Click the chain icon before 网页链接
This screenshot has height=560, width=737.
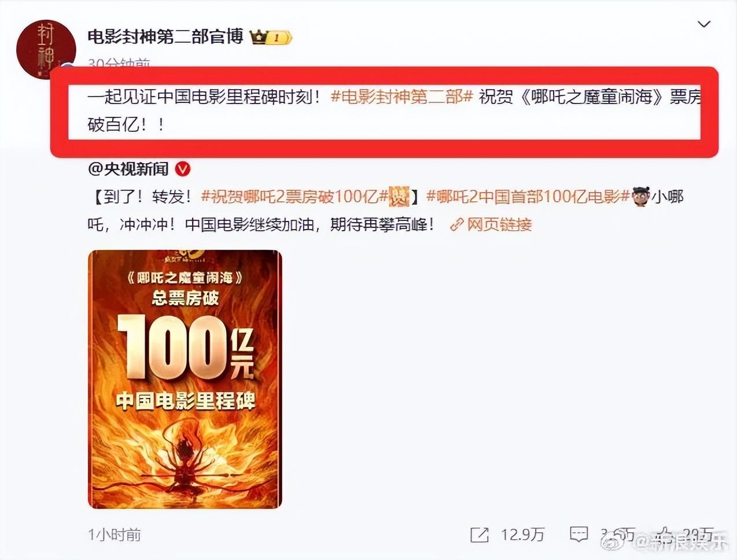457,224
